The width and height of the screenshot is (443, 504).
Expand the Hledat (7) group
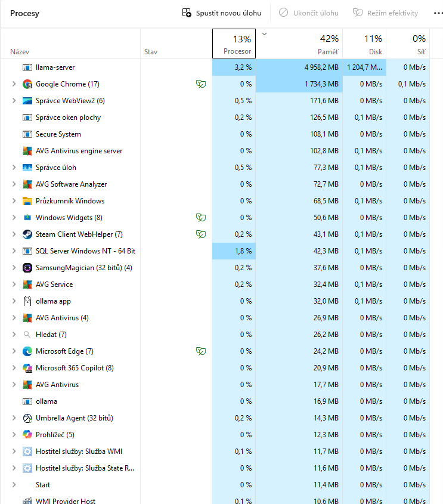pyautogui.click(x=14, y=335)
